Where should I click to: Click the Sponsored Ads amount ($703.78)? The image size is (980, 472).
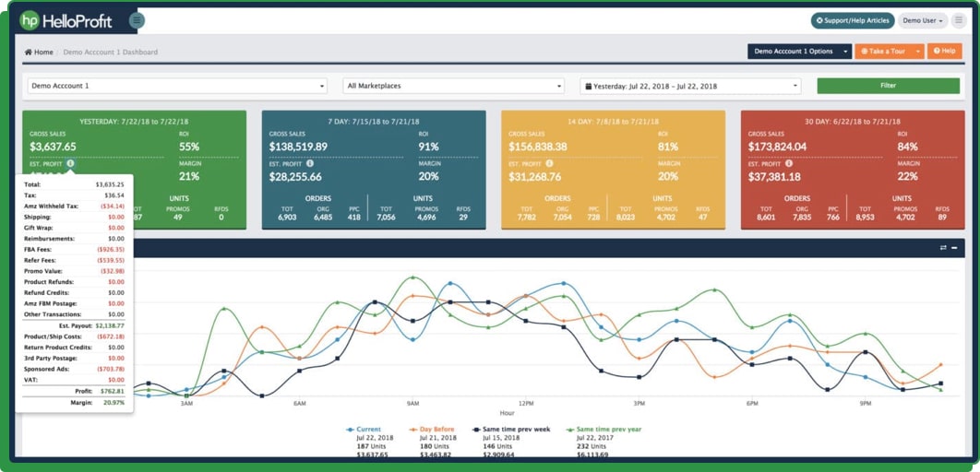tap(111, 369)
